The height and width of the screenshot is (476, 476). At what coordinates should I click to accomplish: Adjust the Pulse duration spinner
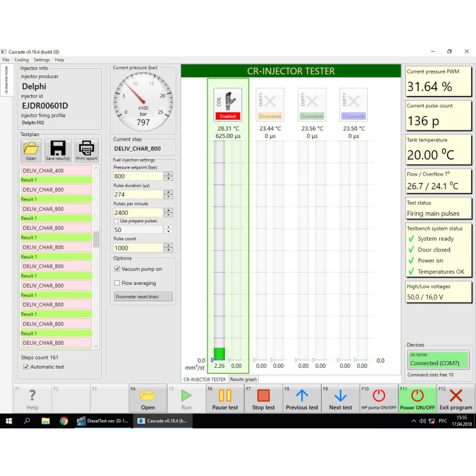point(168,194)
